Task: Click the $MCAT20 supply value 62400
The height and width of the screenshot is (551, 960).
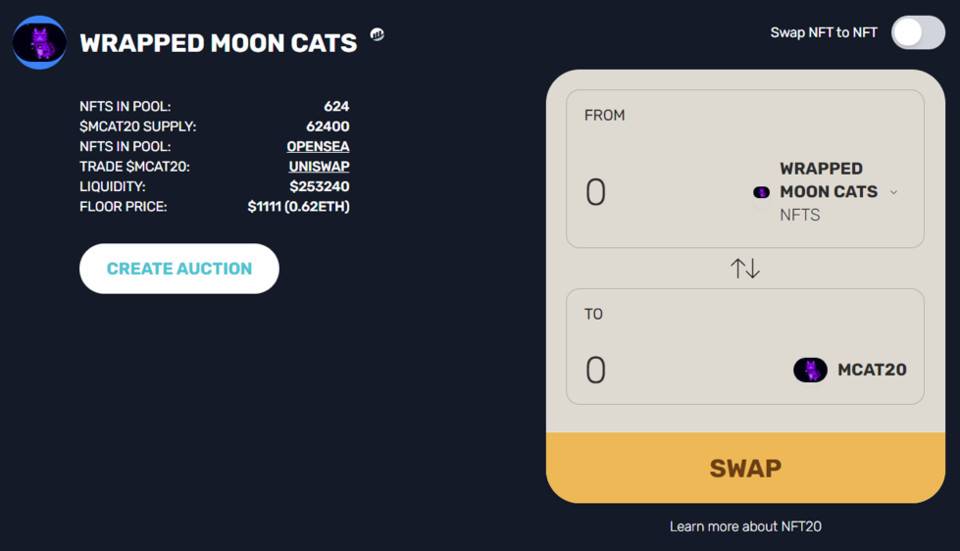Action: [327, 127]
